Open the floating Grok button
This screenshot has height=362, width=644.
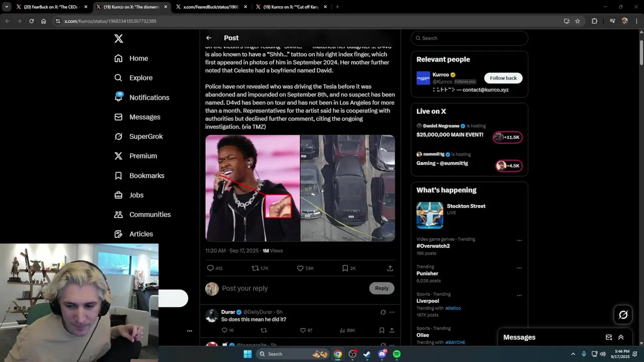click(x=623, y=315)
